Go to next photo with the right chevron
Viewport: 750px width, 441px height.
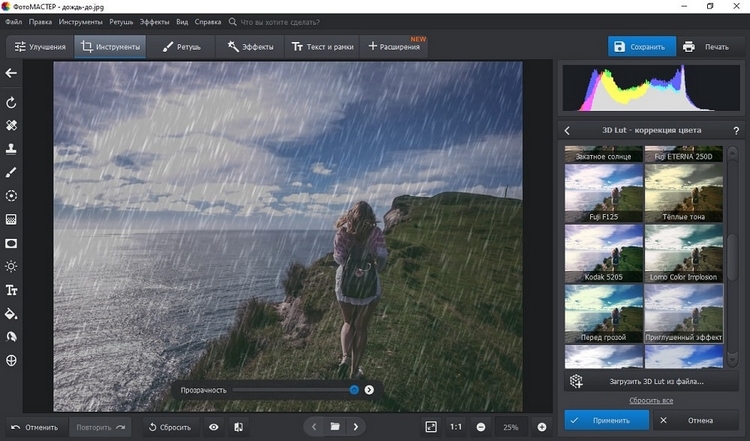(356, 427)
